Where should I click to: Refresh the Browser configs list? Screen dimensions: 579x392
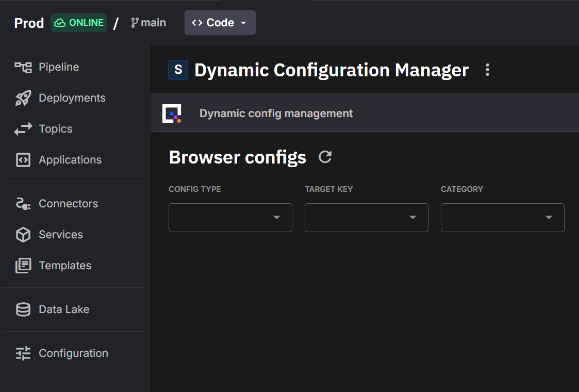325,157
